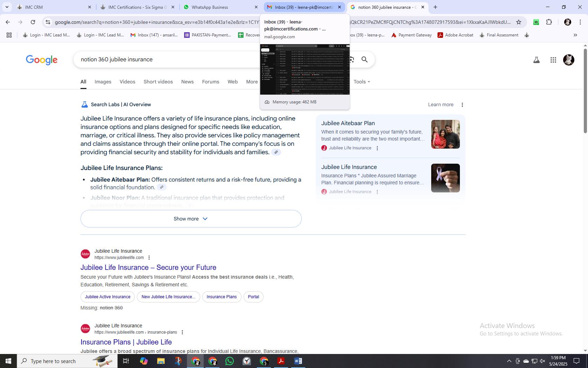Open 'Jubilee Life Insurance – Secure your Future' result

point(148,267)
